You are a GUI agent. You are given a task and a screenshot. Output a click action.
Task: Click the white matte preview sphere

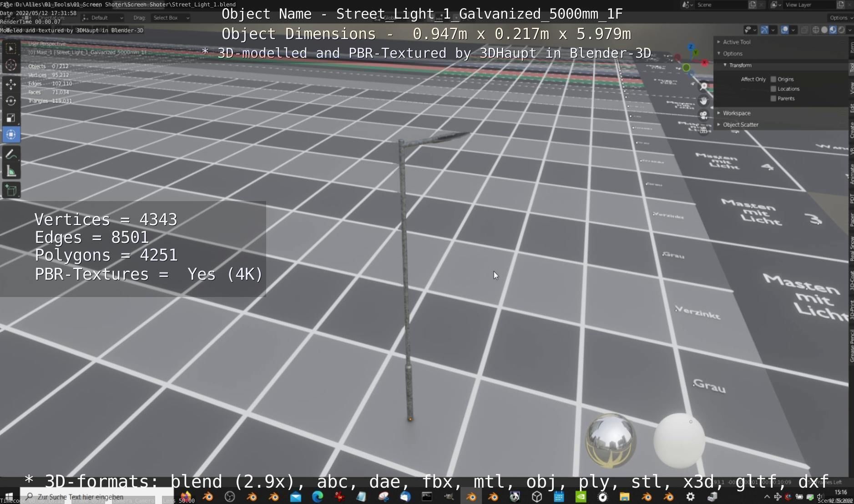[x=679, y=440]
